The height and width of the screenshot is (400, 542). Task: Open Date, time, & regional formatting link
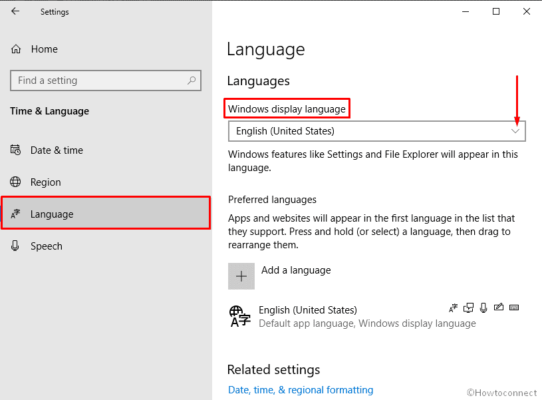300,390
